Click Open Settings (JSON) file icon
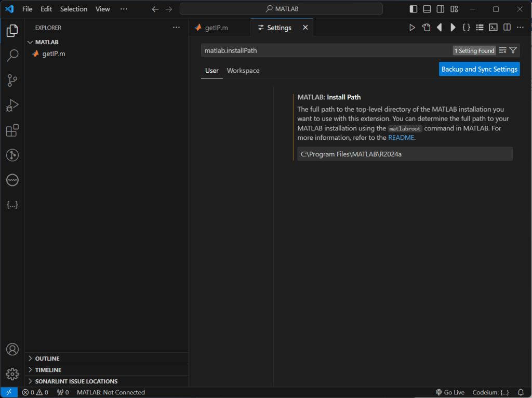 pos(426,28)
